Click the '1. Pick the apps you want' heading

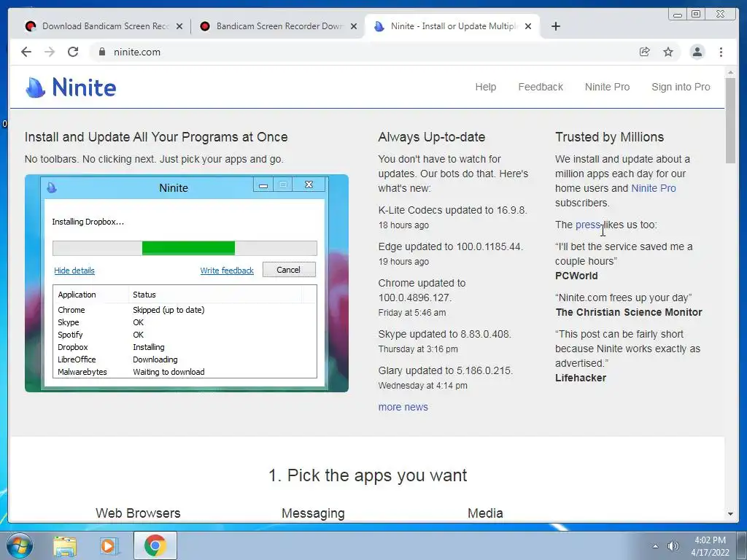point(368,475)
